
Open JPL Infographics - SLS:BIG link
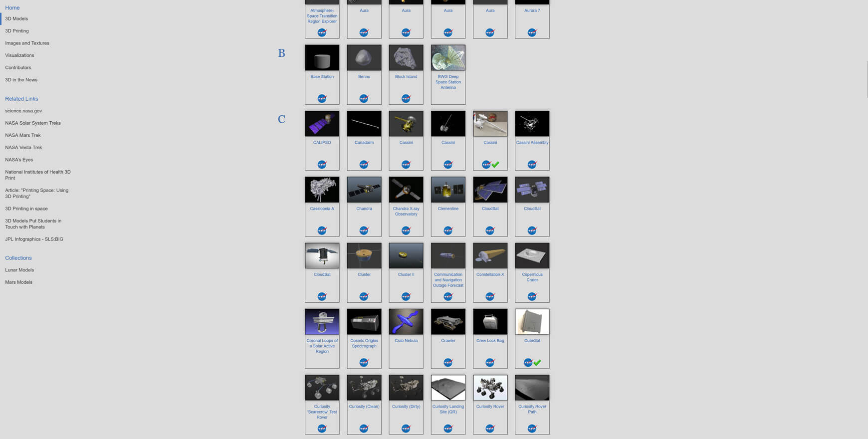click(34, 239)
